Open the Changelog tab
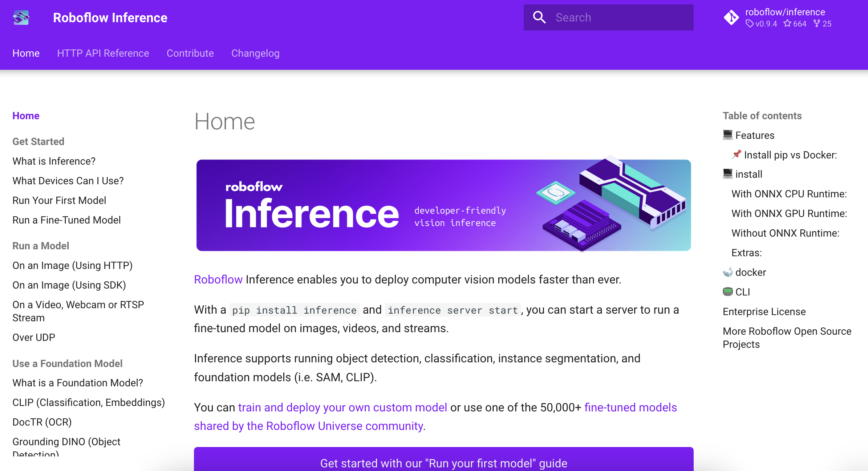868x471 pixels. click(255, 53)
